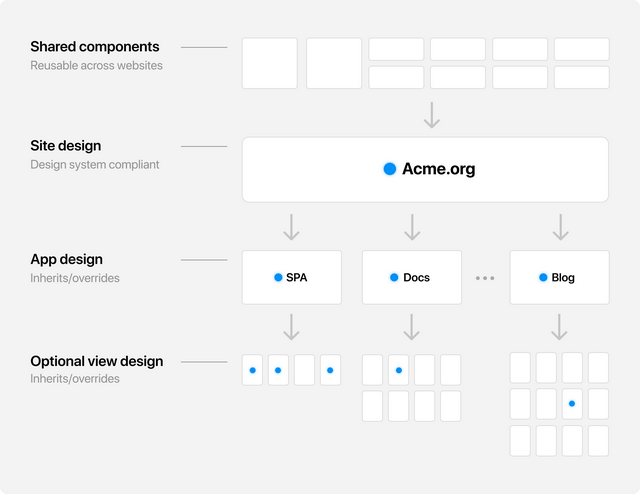Click the blue dot in the SPA box
This screenshot has width=640, height=494.
tap(278, 277)
